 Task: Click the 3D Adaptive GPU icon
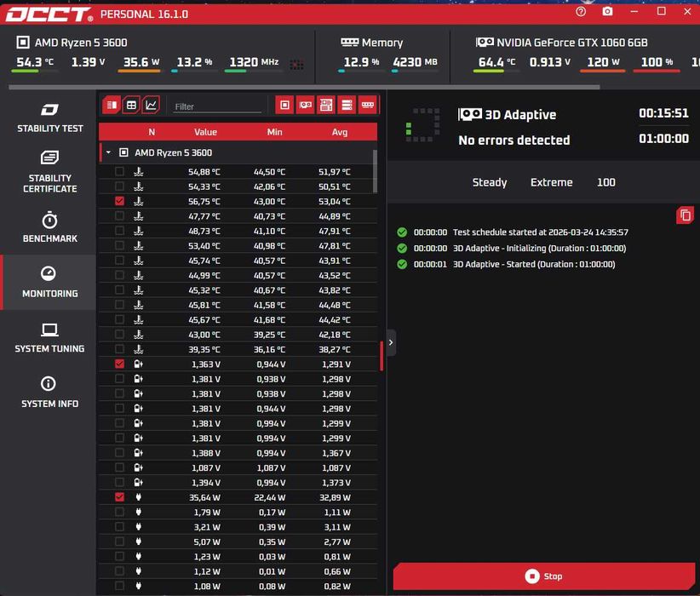coord(469,114)
